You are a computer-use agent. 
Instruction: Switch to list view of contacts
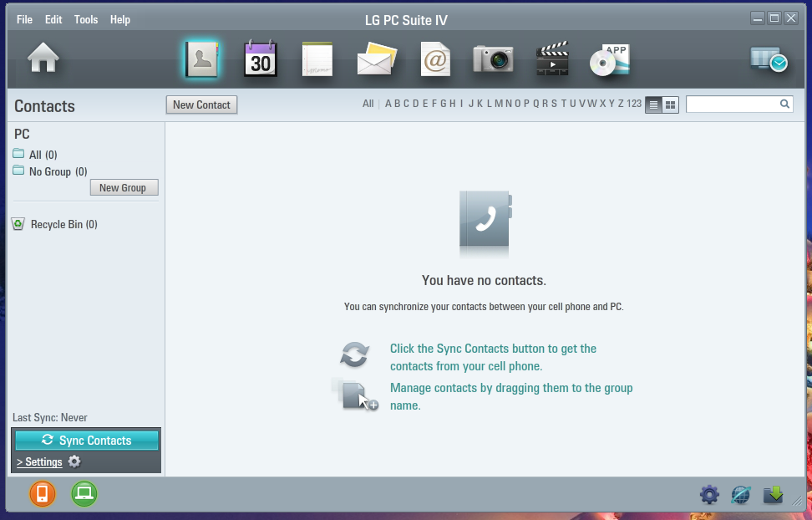pos(653,105)
